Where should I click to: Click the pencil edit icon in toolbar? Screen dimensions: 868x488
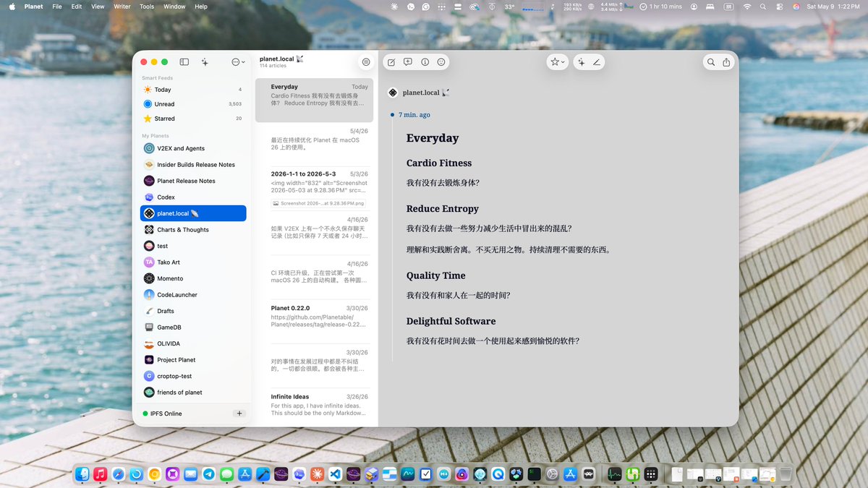[x=597, y=62]
